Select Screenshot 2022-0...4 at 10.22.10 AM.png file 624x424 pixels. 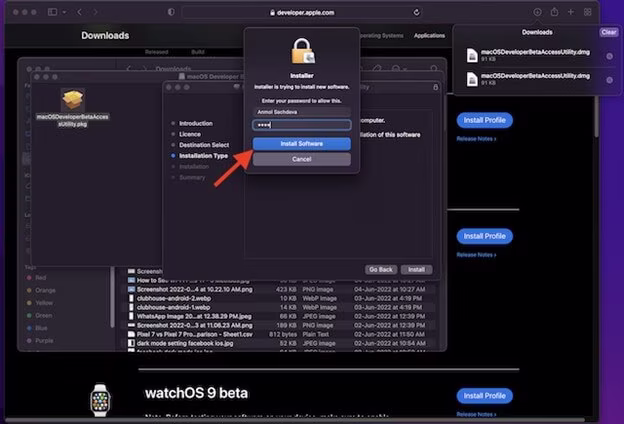coord(281,289)
